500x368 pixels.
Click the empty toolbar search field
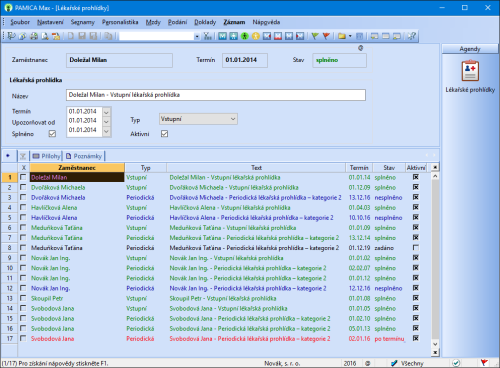tap(157, 36)
